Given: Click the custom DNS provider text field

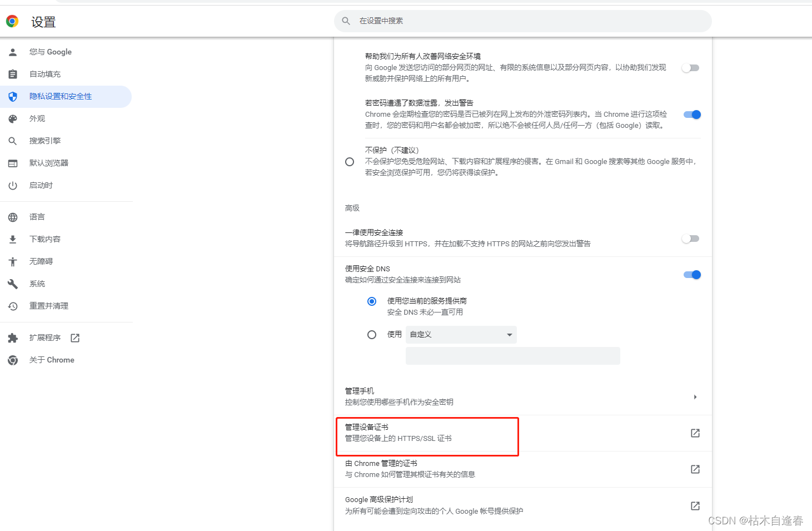Looking at the screenshot, I should 513,356.
